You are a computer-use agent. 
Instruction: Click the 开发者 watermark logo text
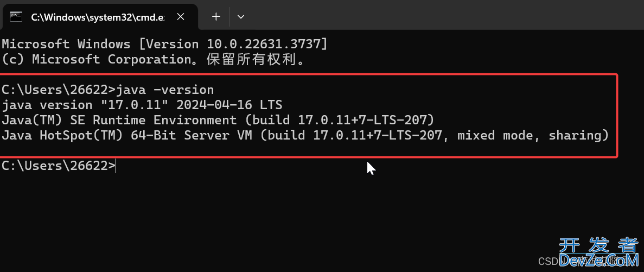point(599,245)
